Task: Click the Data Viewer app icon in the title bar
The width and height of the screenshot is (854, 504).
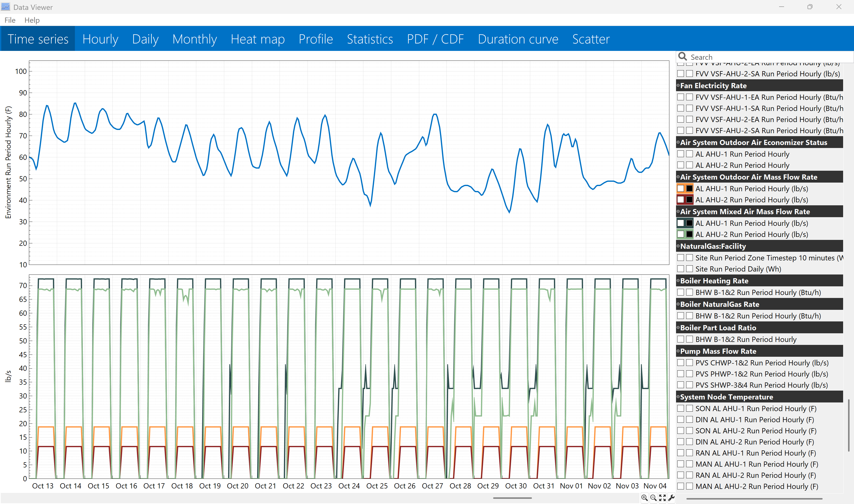Action: tap(5, 7)
